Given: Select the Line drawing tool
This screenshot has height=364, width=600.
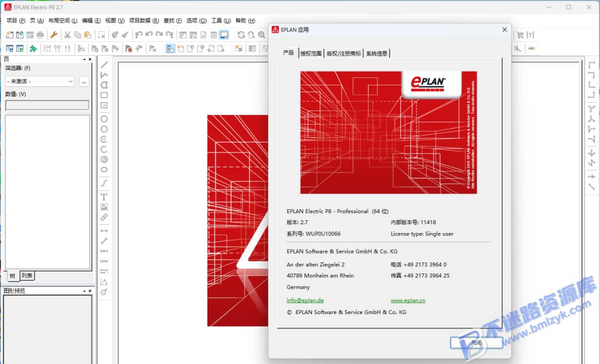Looking at the screenshot, I should tap(104, 64).
